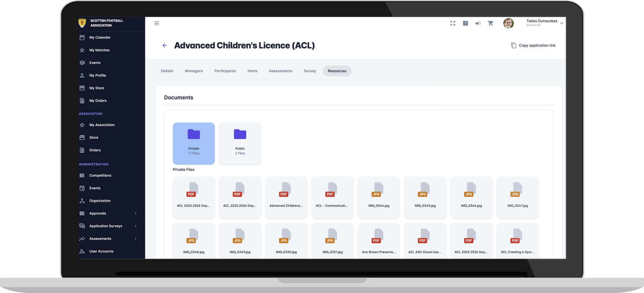
Task: Click the back arrow beside page title
Action: click(x=165, y=45)
